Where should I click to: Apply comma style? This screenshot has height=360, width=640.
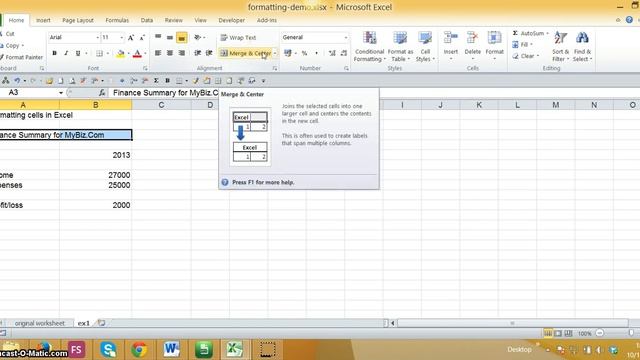[x=316, y=53]
